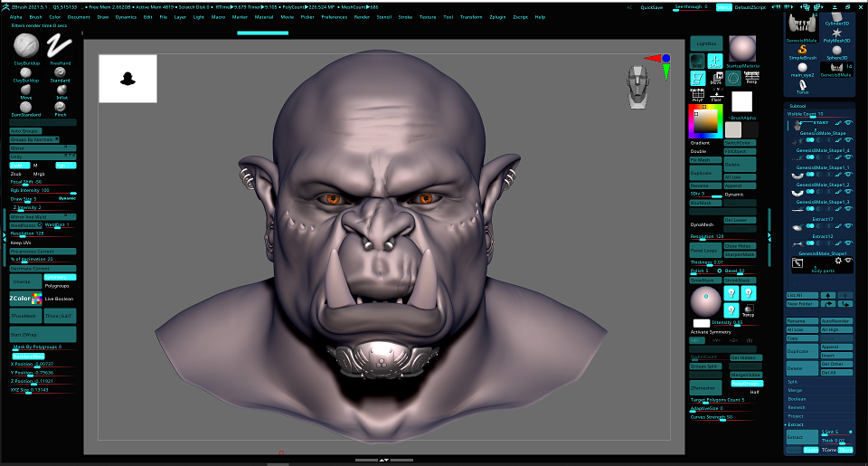
Task: Click the white BrushAlpha thumbnail
Action: click(741, 102)
